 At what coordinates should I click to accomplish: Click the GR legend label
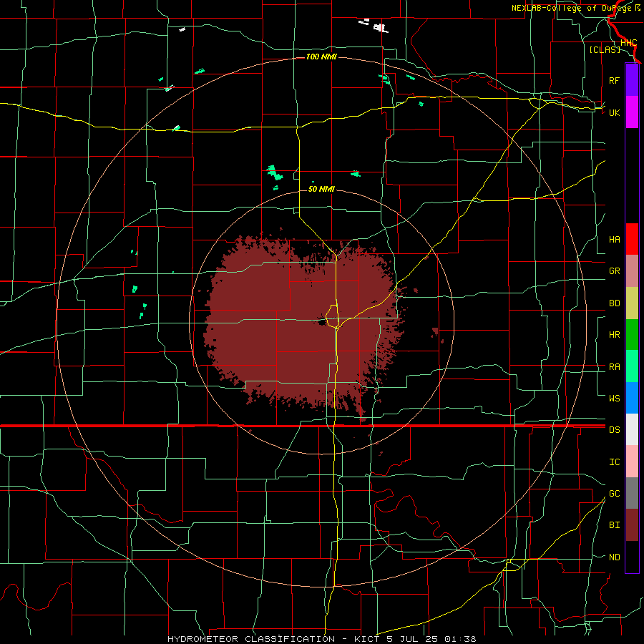click(x=614, y=271)
